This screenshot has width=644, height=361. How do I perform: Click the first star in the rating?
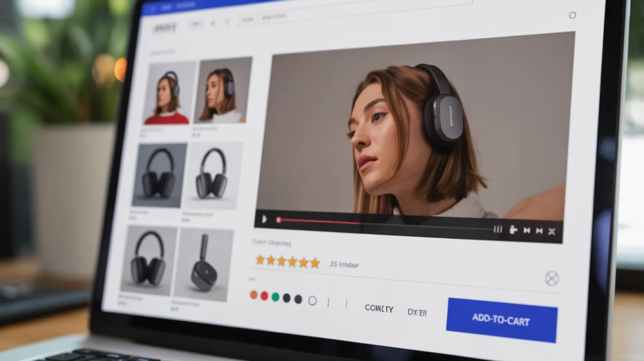click(260, 260)
